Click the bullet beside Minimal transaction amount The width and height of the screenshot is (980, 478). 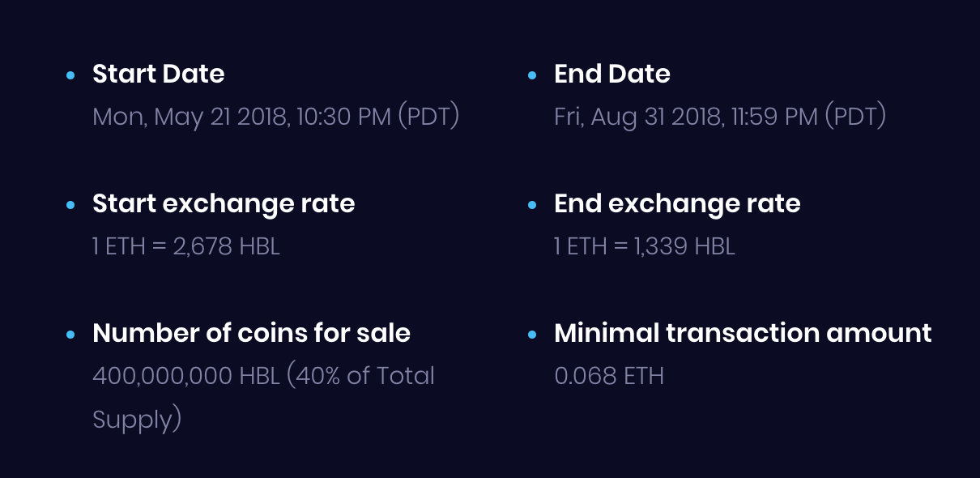pos(532,334)
